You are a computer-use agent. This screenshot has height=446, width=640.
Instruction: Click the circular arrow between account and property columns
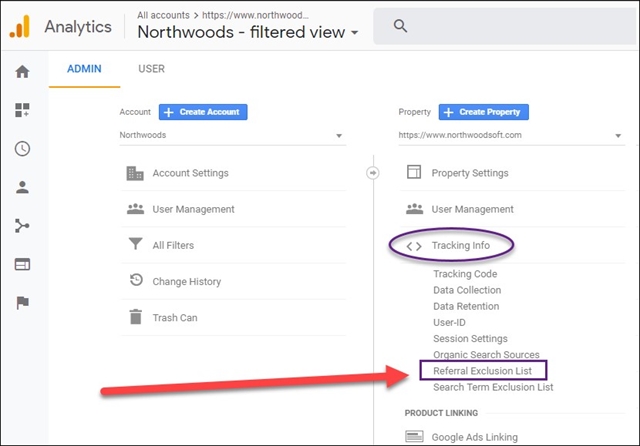click(372, 173)
